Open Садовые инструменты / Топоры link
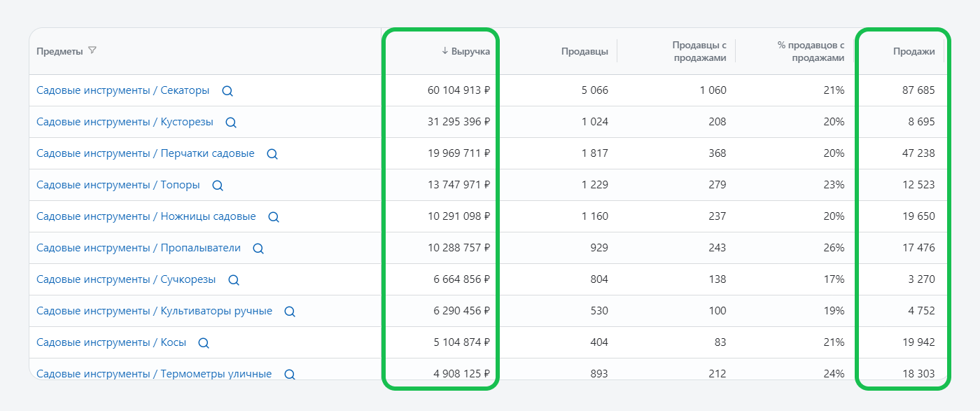Viewport: 980px width, 411px height. [118, 185]
